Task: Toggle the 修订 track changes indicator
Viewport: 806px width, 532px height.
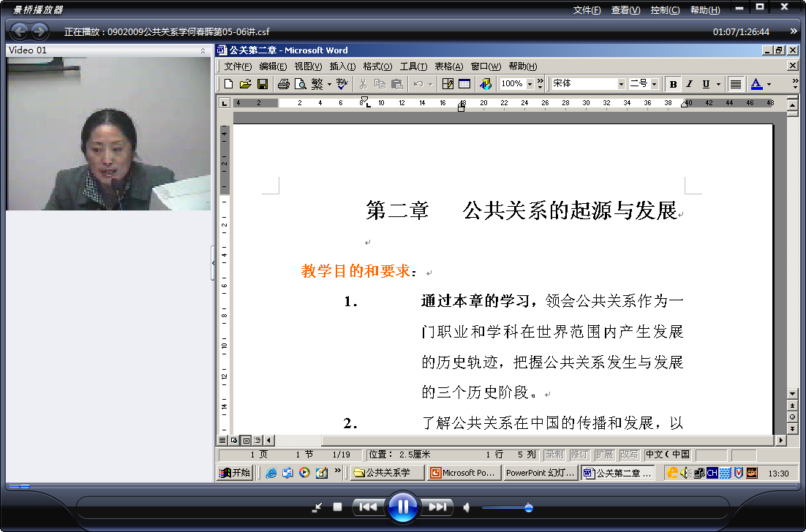Action: [579, 455]
